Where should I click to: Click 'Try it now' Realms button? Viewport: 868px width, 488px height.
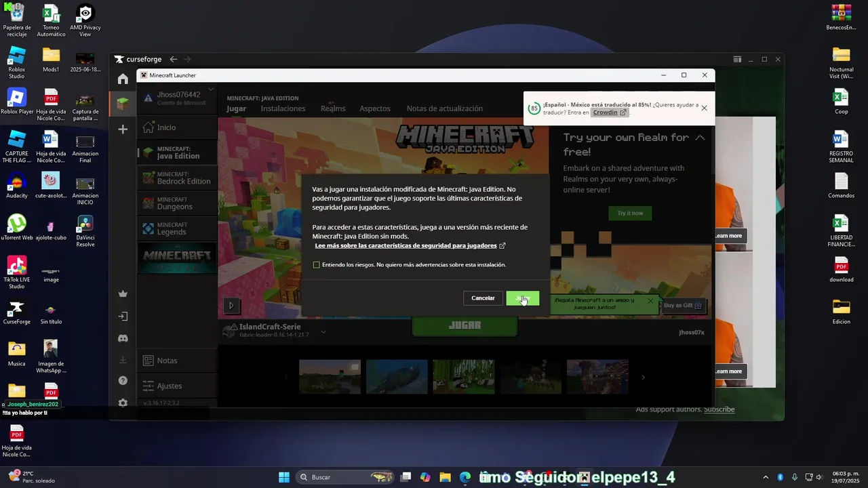coord(630,213)
